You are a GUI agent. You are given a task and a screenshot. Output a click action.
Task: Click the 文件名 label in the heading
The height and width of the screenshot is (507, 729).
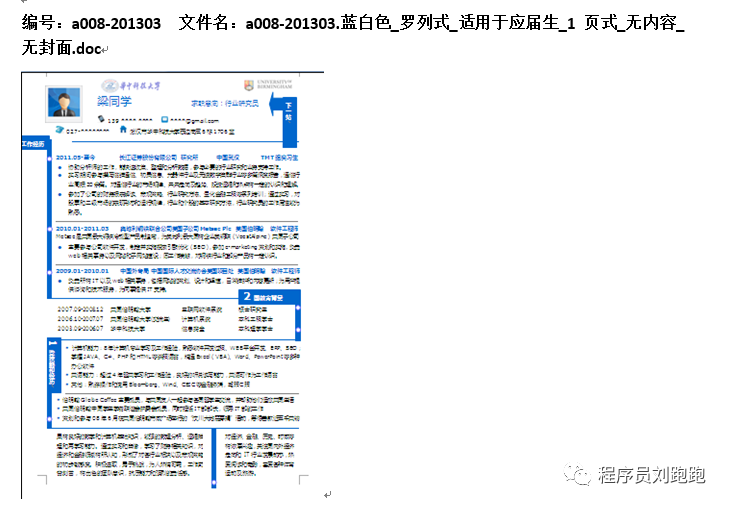pos(203,22)
